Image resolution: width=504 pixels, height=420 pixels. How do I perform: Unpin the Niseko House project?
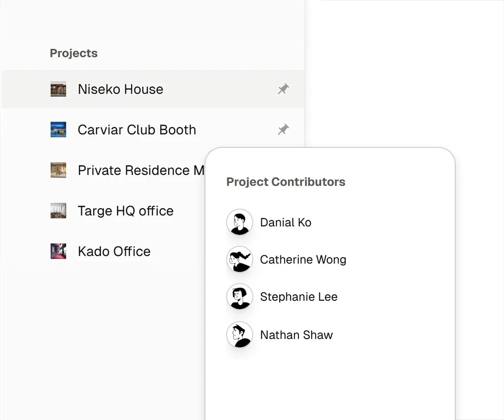click(283, 89)
